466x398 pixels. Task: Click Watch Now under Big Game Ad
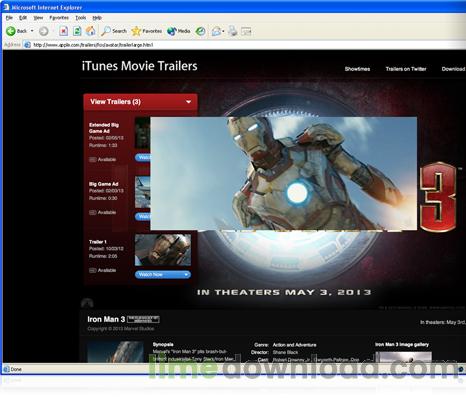pyautogui.click(x=143, y=217)
